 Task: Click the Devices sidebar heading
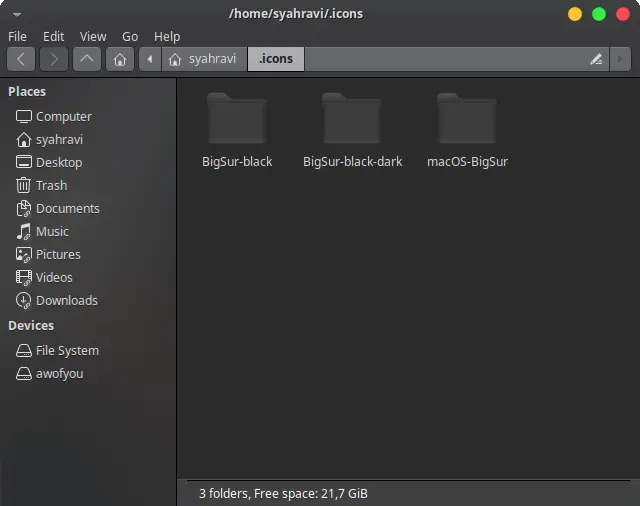pyautogui.click(x=31, y=326)
